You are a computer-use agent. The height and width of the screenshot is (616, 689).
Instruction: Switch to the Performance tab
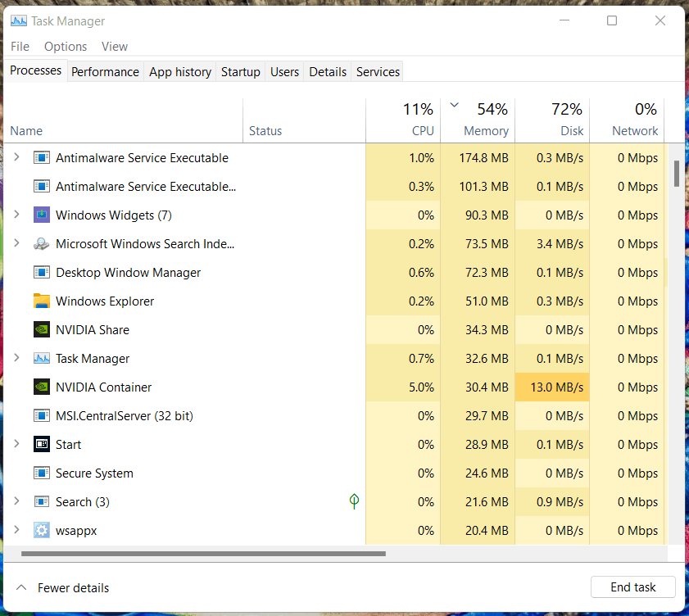click(x=105, y=71)
